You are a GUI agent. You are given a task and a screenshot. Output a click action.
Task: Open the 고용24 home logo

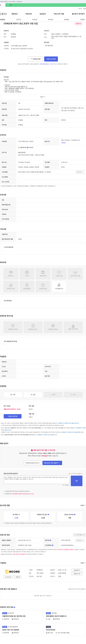(3, 14)
